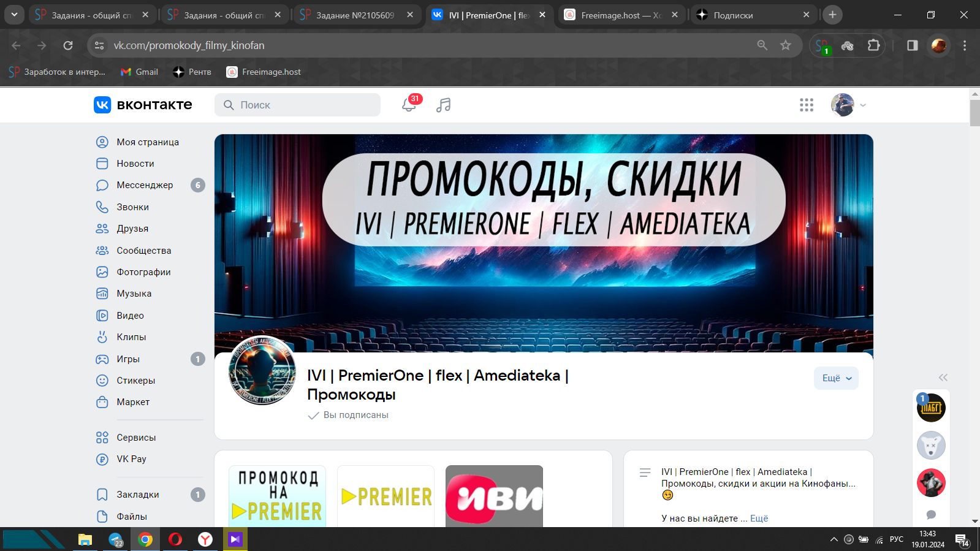
Task: Toggle the browser side panel
Action: click(x=913, y=45)
